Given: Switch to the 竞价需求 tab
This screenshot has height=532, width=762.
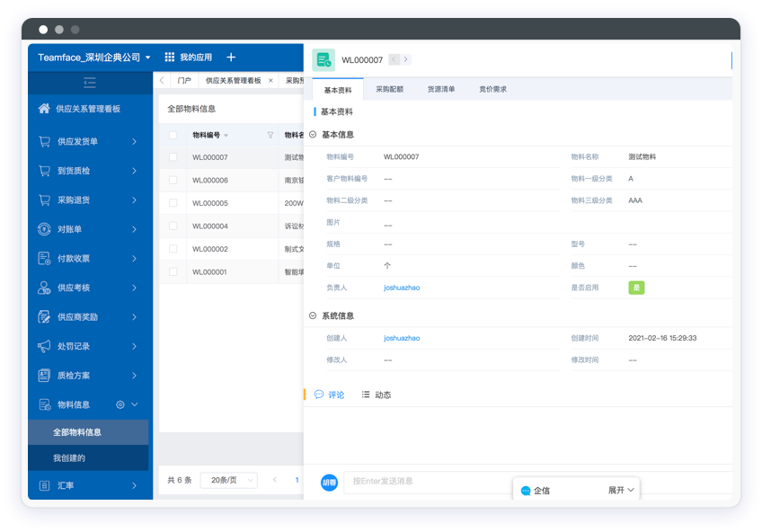Looking at the screenshot, I should [492, 89].
